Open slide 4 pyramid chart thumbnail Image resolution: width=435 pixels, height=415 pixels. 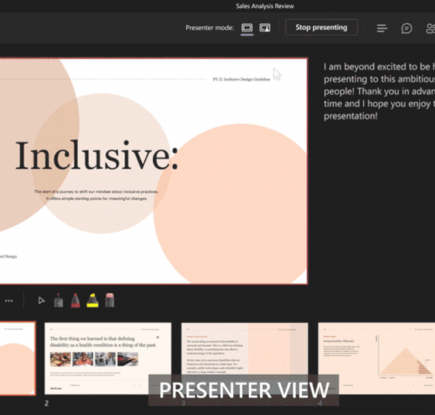tap(376, 358)
